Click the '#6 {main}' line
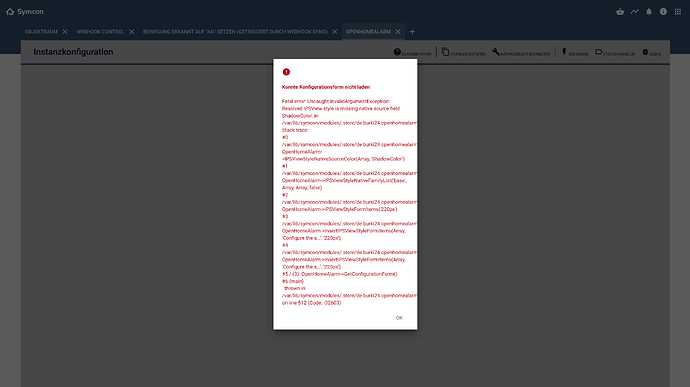This screenshot has width=690, height=387. (293, 281)
